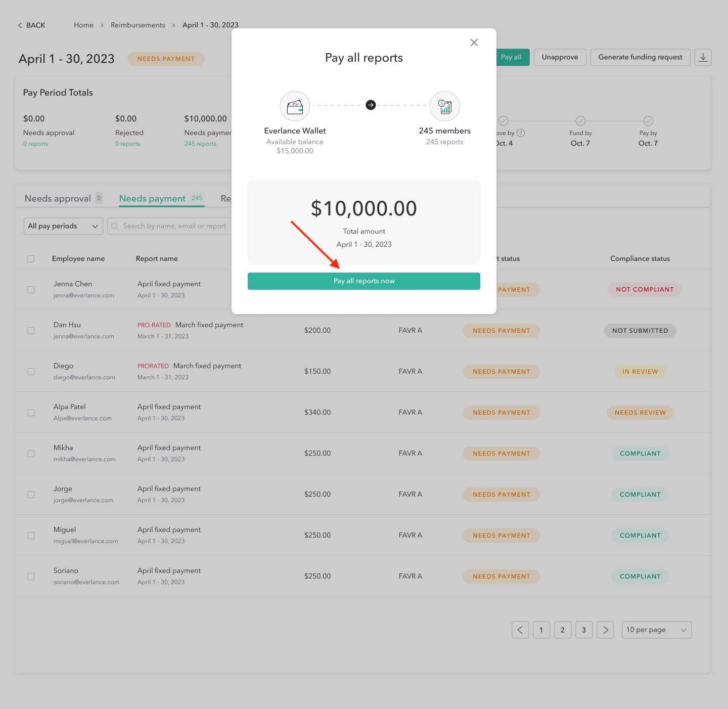Screen dimensions: 728x709
Task: Click Generate funding request button
Action: [x=641, y=57]
